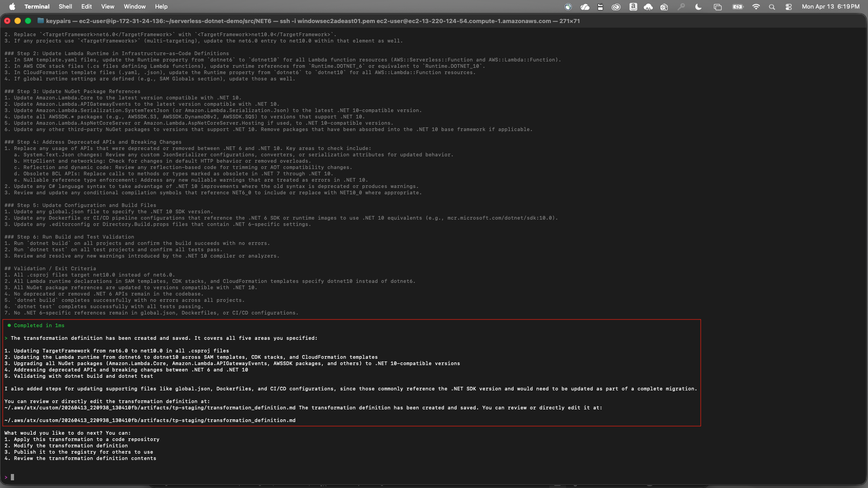Open Control Center icon
This screenshot has height=488, width=868.
pos(789,7)
